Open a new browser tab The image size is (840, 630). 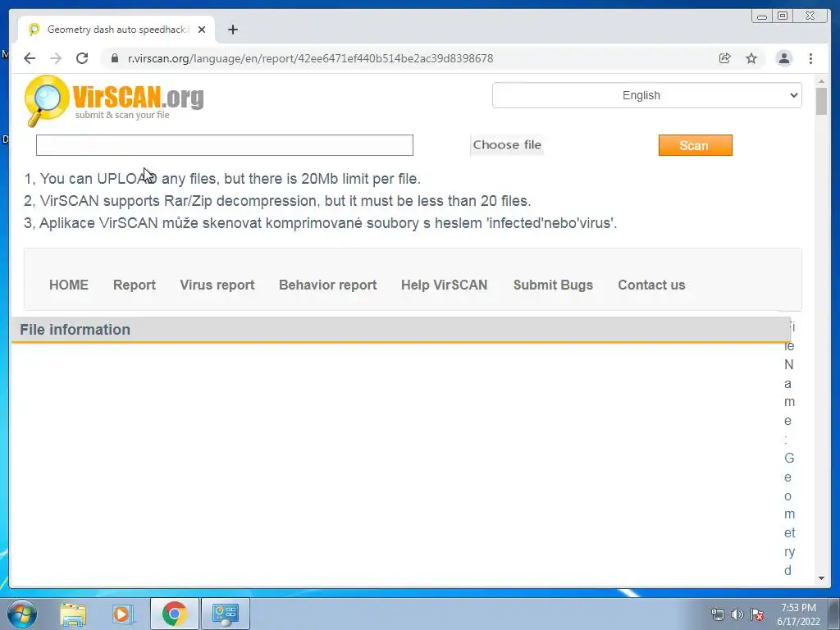tap(232, 30)
